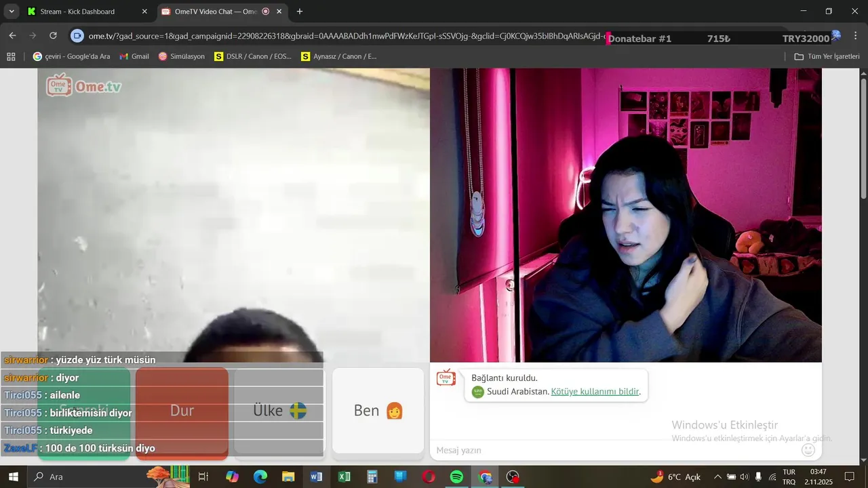Close the OmeTV Video Chat tab
Viewport: 868px width, 488px height.
click(279, 12)
